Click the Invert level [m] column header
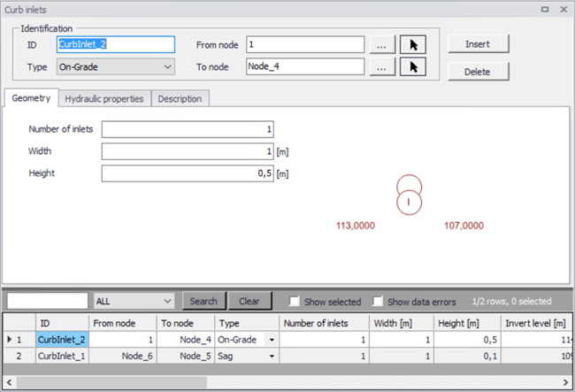The height and width of the screenshot is (392, 575). point(536,323)
